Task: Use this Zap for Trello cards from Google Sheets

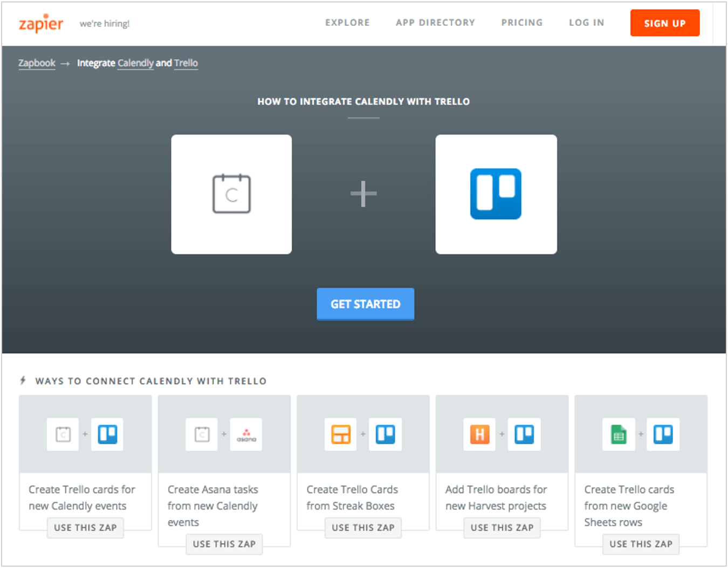Action: pyautogui.click(x=641, y=544)
